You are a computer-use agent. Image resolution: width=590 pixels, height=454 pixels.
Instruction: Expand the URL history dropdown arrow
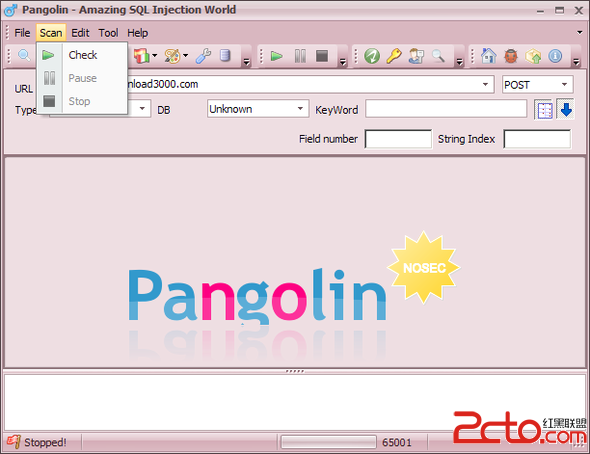pyautogui.click(x=485, y=84)
